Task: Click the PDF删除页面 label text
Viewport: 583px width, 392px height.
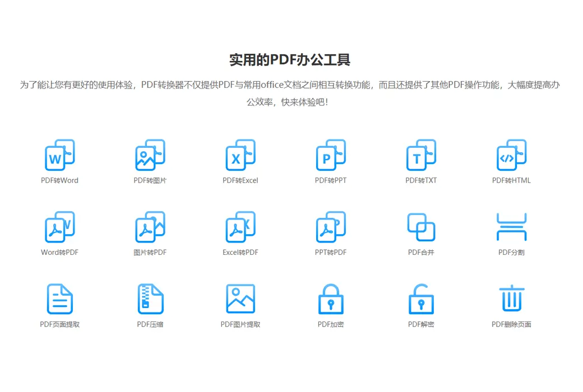Action: coord(512,325)
